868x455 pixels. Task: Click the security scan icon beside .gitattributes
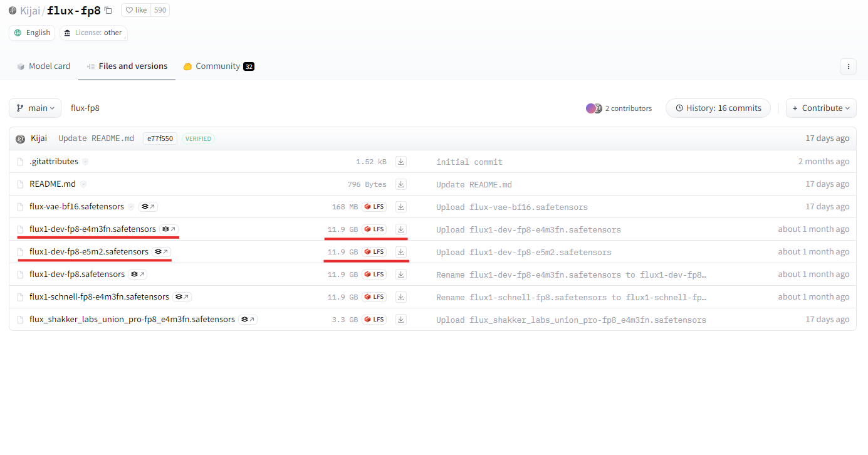(x=85, y=162)
